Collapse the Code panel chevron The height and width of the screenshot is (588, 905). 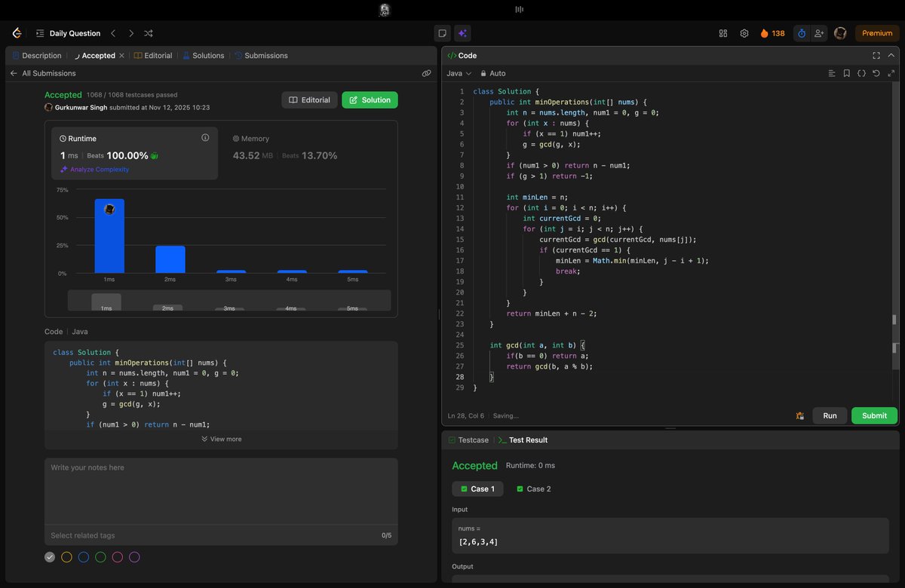(892, 56)
